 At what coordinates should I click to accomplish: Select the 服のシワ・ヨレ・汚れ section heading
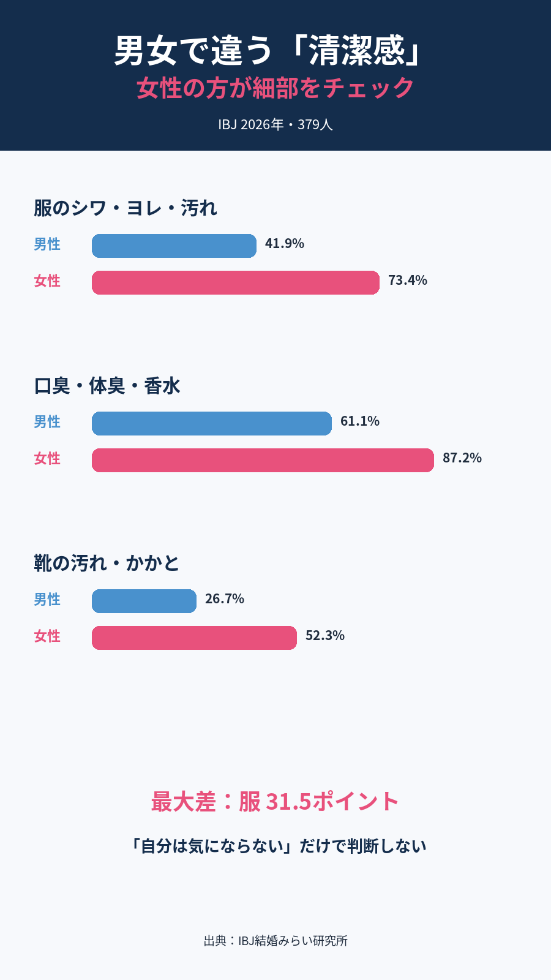[126, 208]
